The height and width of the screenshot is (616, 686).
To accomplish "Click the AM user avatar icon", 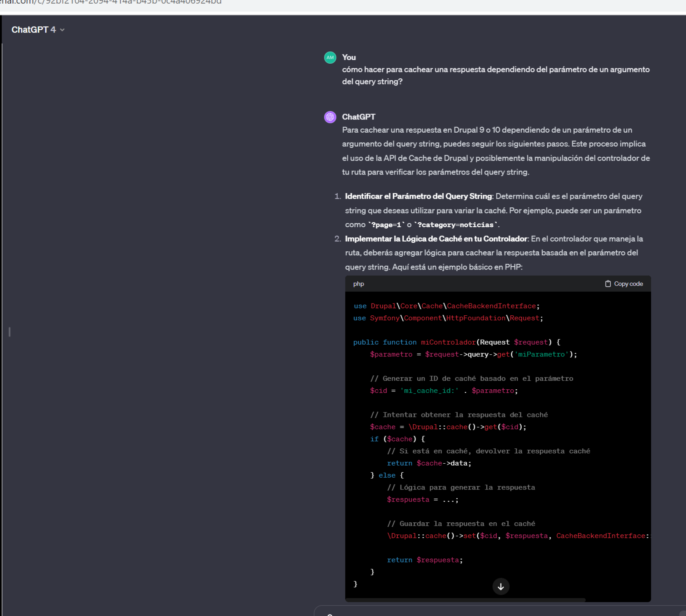I will [330, 58].
